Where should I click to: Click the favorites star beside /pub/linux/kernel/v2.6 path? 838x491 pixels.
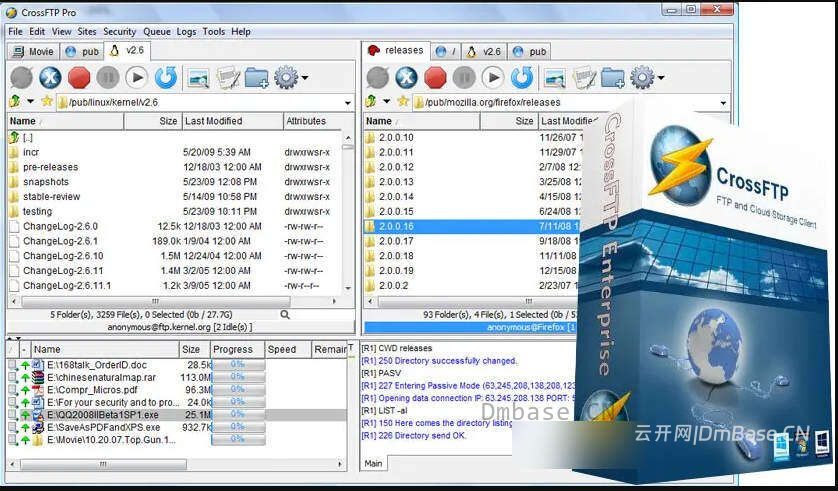pos(47,101)
